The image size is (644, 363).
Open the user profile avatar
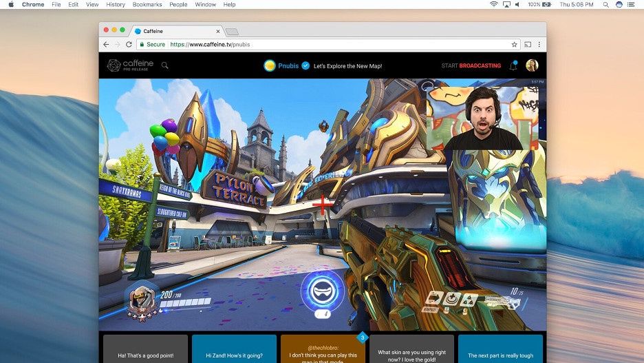(x=532, y=65)
